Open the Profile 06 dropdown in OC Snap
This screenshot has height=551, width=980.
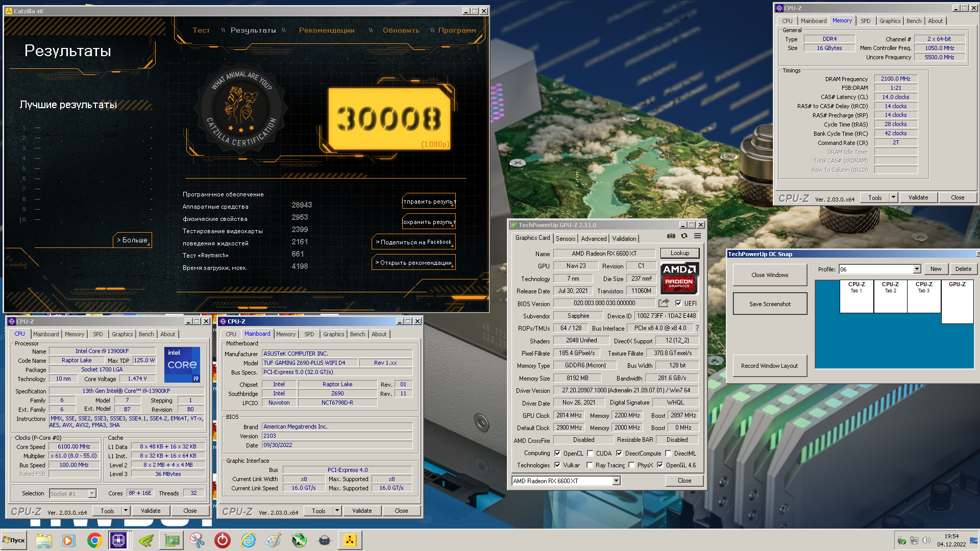(880, 269)
